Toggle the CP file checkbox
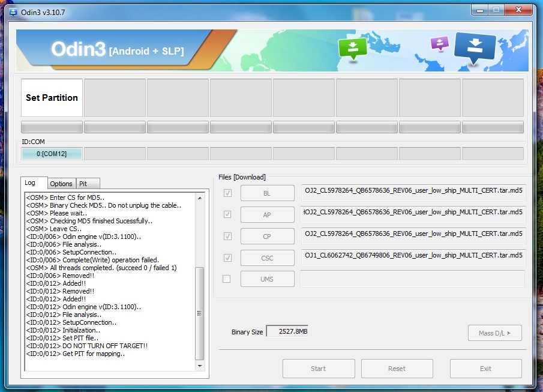 (227, 236)
